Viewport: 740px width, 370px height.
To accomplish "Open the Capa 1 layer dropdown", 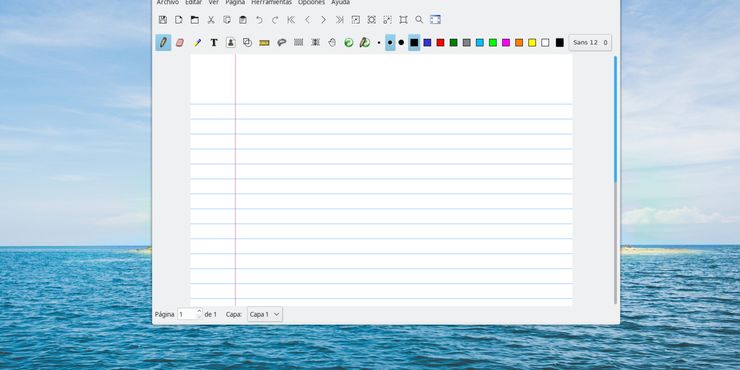I will pos(265,314).
